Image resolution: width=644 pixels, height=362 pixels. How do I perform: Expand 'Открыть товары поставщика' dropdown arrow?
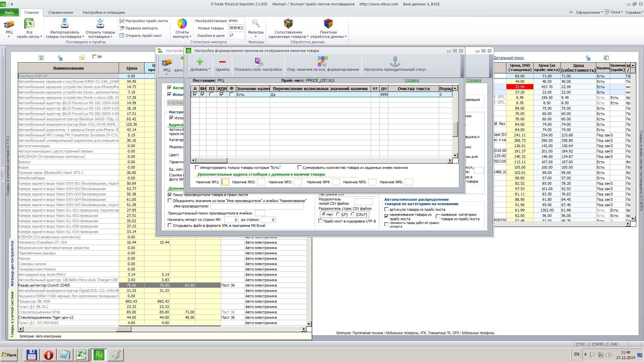112,37
